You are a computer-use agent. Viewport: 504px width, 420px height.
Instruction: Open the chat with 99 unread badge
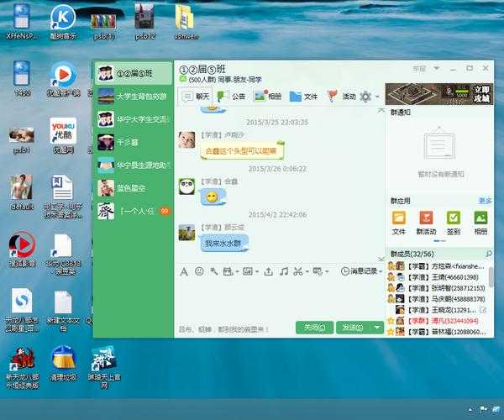(133, 211)
